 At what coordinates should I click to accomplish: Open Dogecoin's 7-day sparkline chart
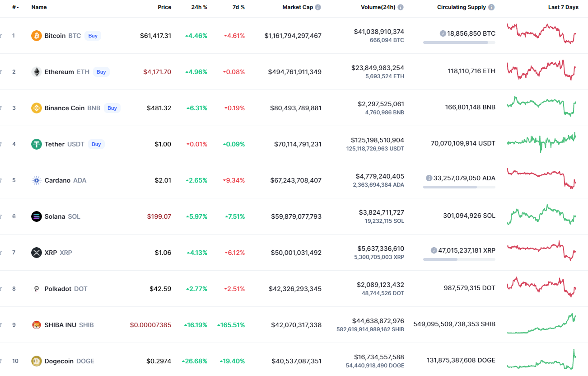[x=541, y=359]
